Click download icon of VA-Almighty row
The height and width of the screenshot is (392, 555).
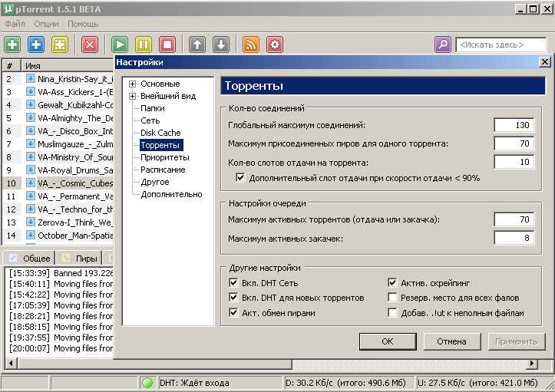[x=31, y=118]
